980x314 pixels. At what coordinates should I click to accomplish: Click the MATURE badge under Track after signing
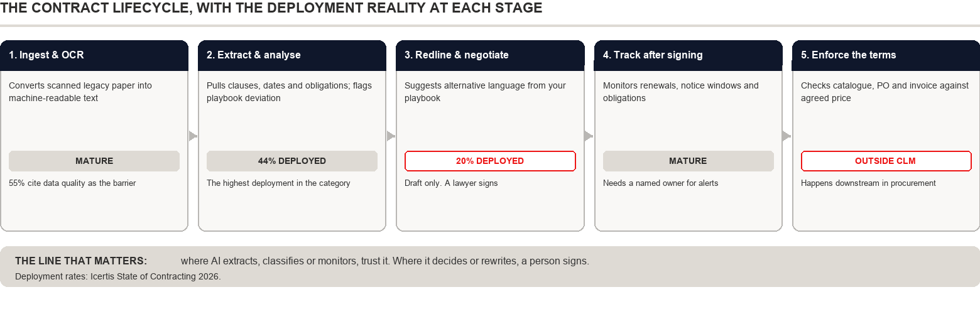(688, 161)
